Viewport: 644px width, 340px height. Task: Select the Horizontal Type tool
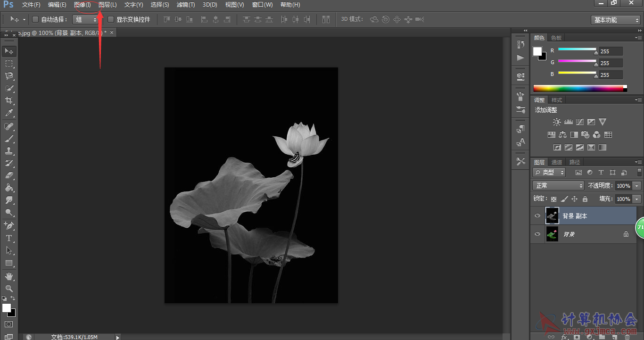(x=9, y=238)
